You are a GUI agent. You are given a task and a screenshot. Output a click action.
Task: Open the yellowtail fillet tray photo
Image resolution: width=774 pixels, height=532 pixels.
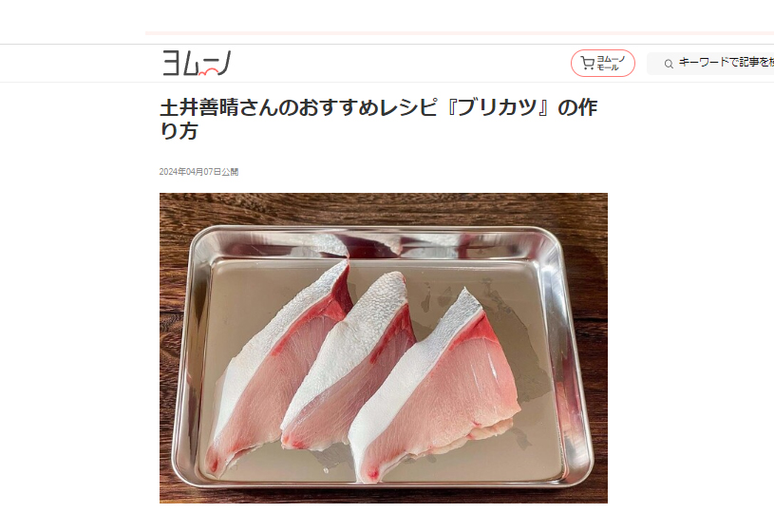tap(384, 349)
